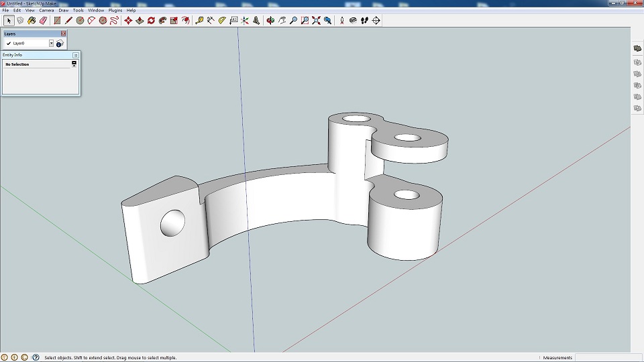Screen dimensions: 644x362
Task: Choose the Pencil line tool
Action: pyautogui.click(x=68, y=20)
